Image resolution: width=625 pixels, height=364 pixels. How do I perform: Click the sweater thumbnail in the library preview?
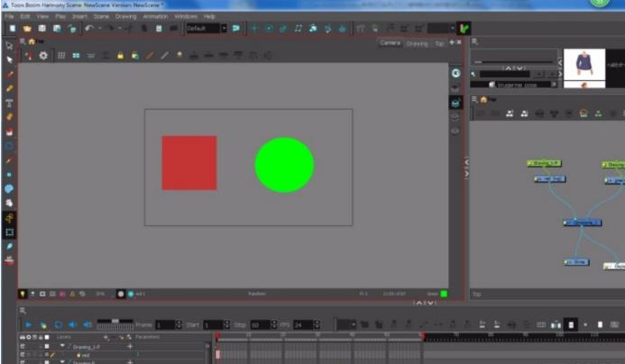click(x=584, y=65)
